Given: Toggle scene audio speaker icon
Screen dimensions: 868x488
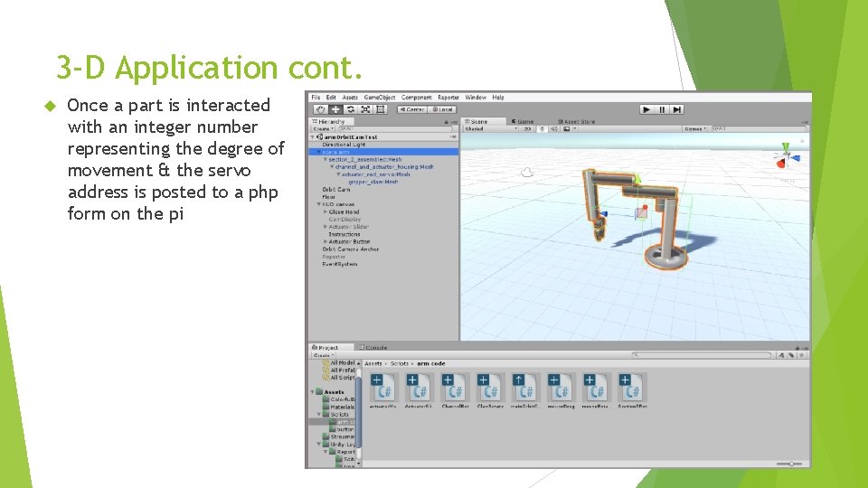Looking at the screenshot, I should [x=554, y=129].
